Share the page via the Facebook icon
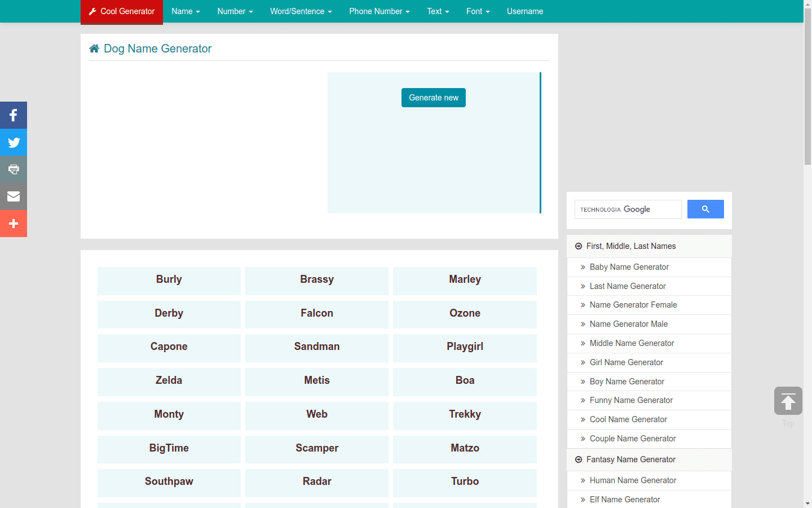Viewport: 812px width, 508px height. [x=13, y=115]
